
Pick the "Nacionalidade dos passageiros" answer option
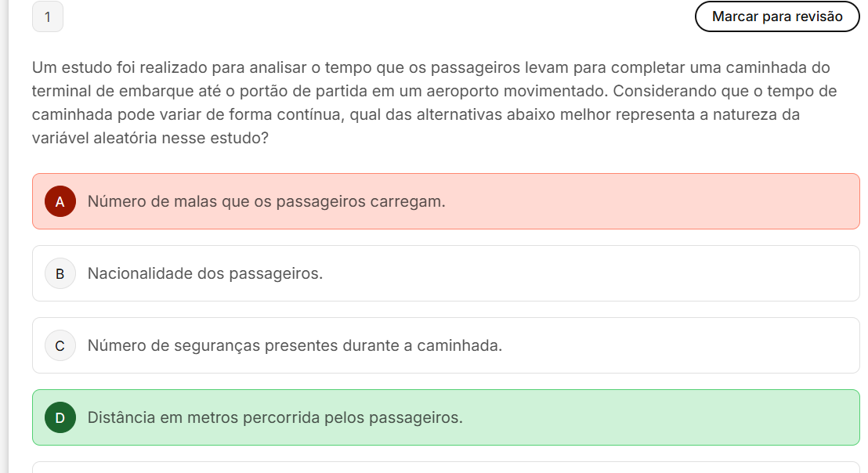[205, 273]
